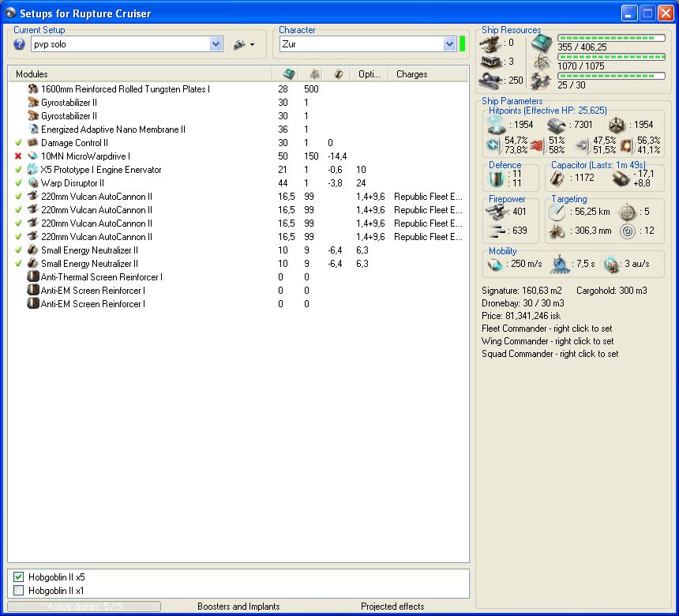Select the Anti-Thermal Screen Reinforcer I rig icon
The image size is (679, 616).
pyautogui.click(x=33, y=277)
